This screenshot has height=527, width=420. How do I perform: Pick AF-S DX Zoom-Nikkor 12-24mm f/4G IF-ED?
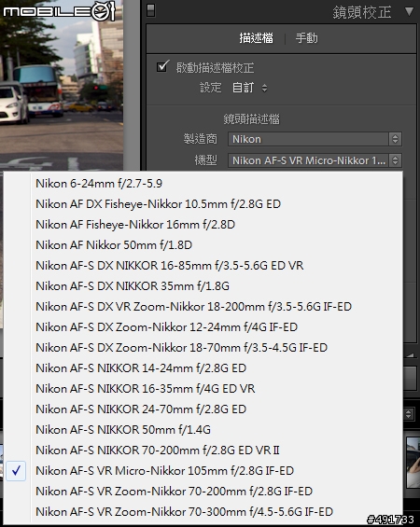click(203, 327)
